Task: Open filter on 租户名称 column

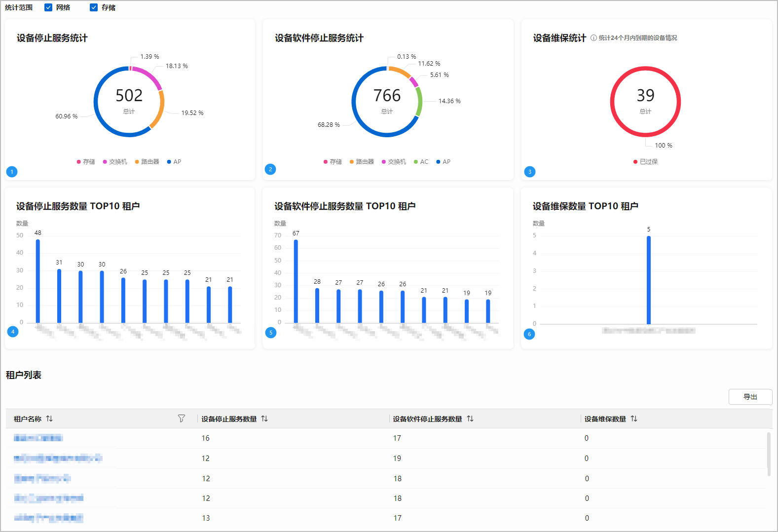Action: pos(182,418)
